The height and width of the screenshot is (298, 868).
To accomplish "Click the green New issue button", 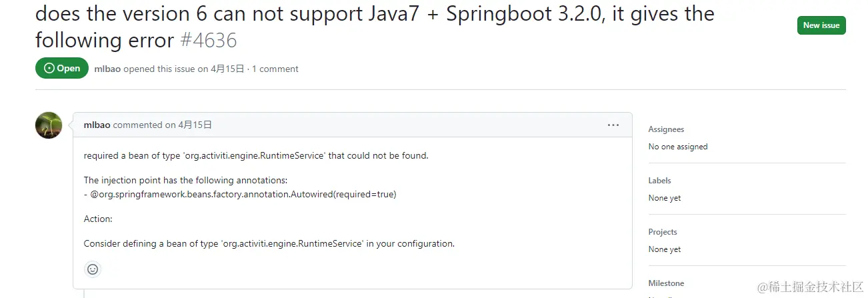I will point(821,25).
